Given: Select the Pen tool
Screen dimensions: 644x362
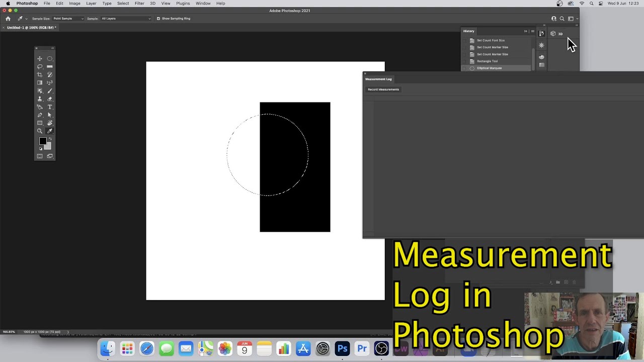Looking at the screenshot, I should click(40, 115).
